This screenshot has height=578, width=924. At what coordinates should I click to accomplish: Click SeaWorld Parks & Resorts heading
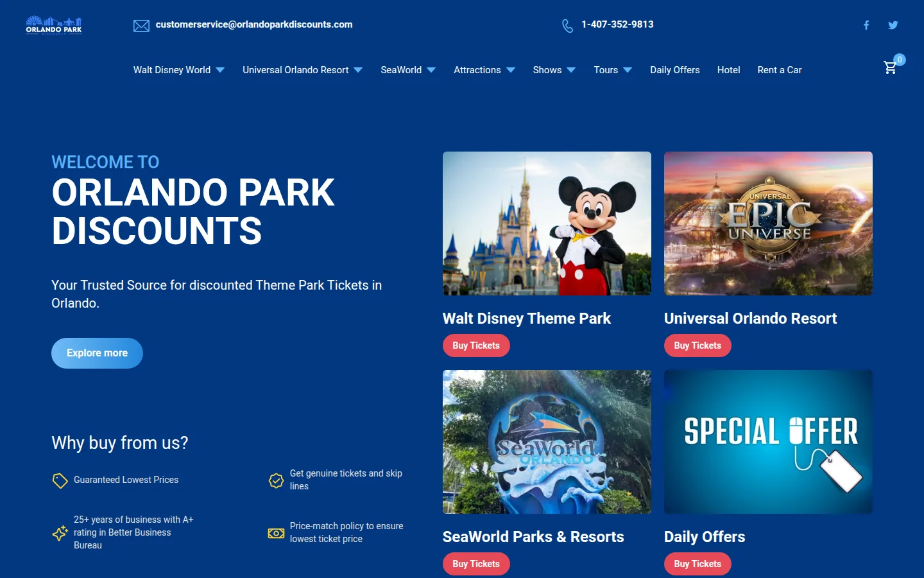coord(533,537)
